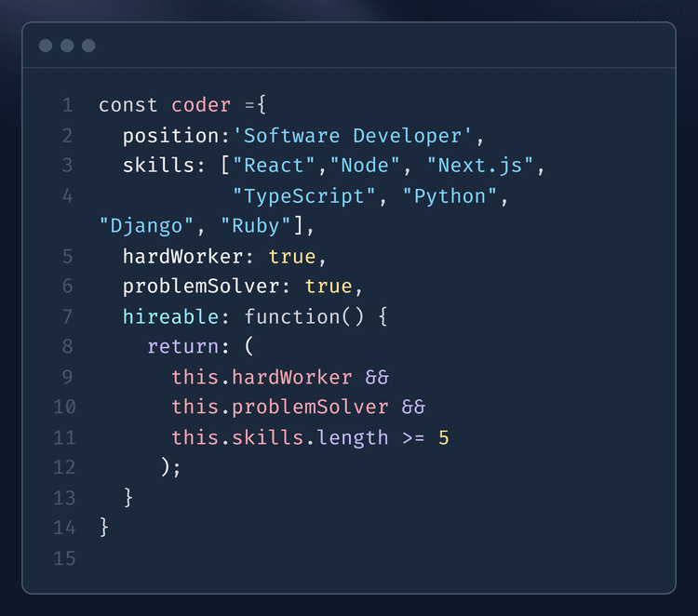The height and width of the screenshot is (616, 698).
Task: Click the "React" string
Action: [x=274, y=166]
